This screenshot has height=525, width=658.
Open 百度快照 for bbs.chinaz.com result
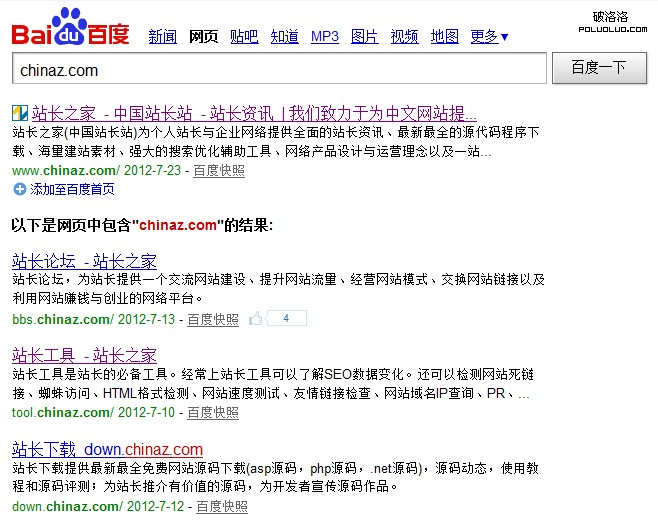213,319
